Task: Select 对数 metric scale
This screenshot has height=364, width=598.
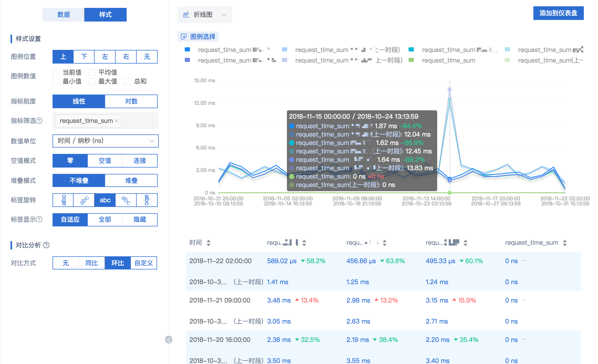Action: point(131,101)
